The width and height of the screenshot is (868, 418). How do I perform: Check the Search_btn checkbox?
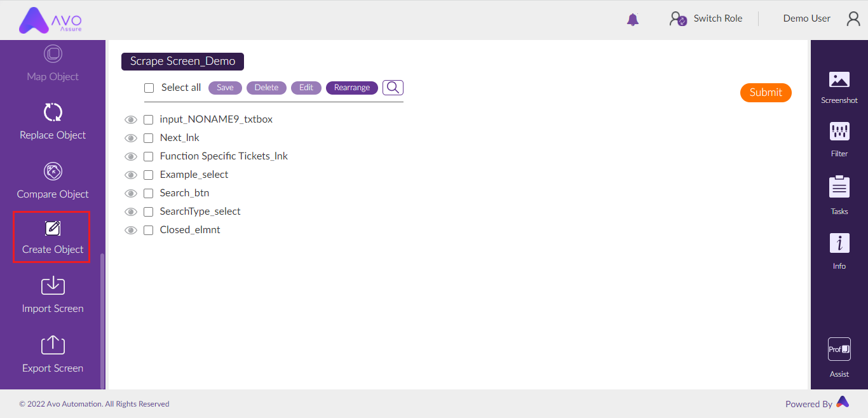[149, 193]
